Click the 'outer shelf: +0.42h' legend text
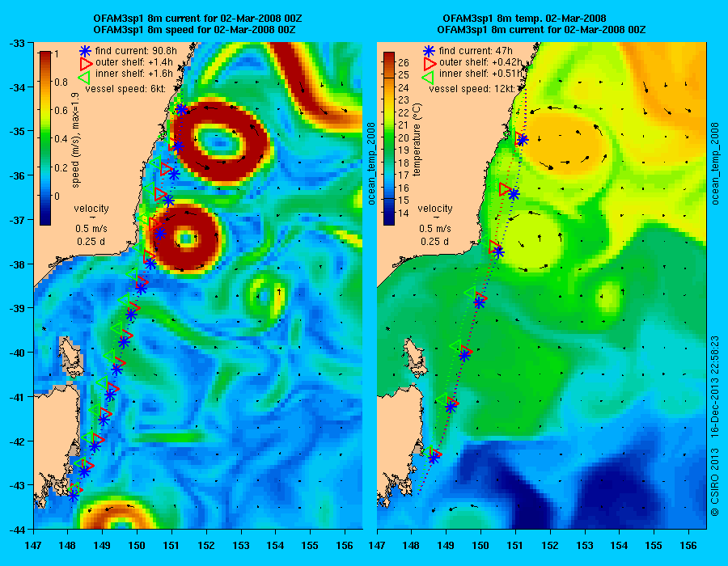Screen dimensions: 728x566 (480, 62)
